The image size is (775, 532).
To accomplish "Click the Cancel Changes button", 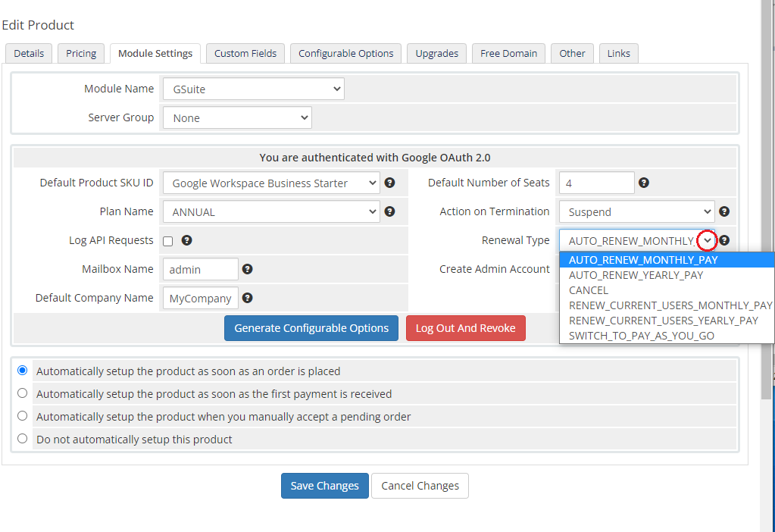I will click(x=420, y=486).
